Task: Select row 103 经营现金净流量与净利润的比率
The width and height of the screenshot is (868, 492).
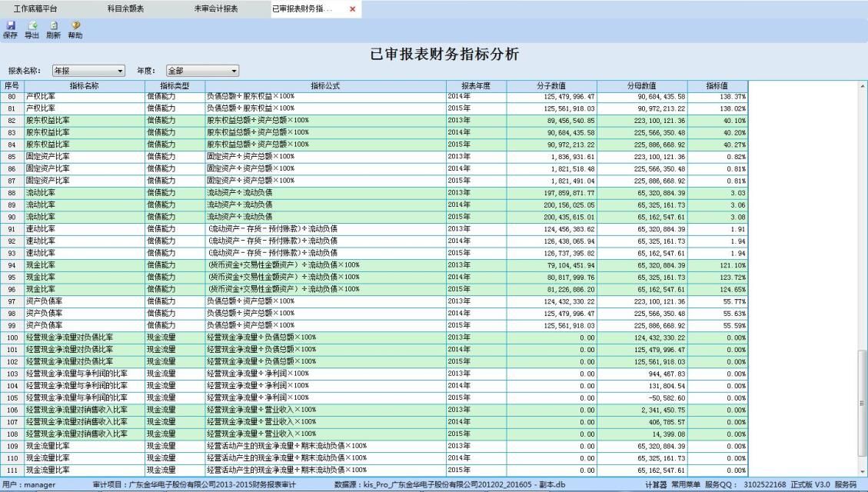Action: click(374, 374)
